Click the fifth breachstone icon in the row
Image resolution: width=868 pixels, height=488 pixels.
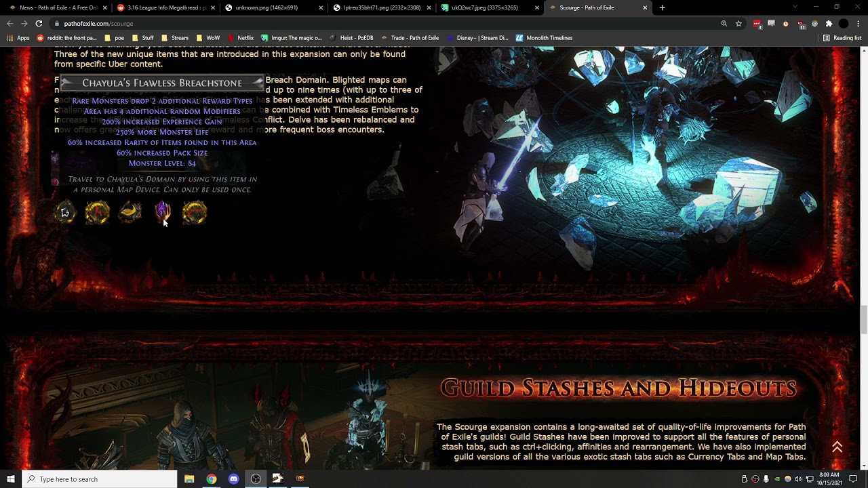click(x=195, y=213)
